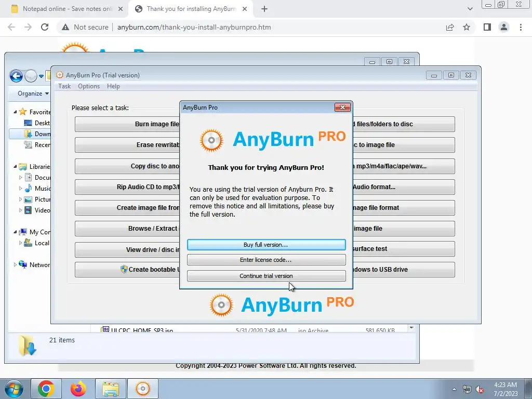Click Rip Audio CD to mp3 button
The image size is (532, 399).
pyautogui.click(x=127, y=187)
